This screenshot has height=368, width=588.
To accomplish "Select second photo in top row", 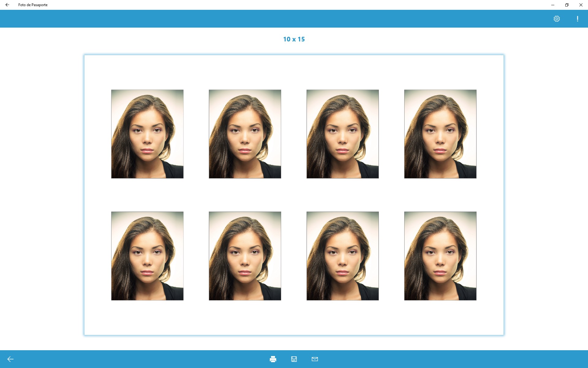I will (245, 134).
